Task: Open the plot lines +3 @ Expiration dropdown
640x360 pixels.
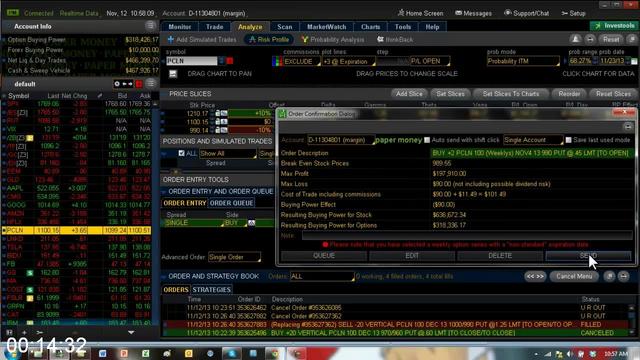Action: click(348, 61)
